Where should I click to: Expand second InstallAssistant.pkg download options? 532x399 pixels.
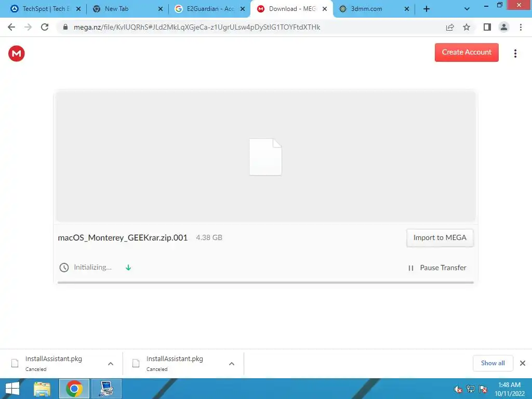pyautogui.click(x=232, y=364)
